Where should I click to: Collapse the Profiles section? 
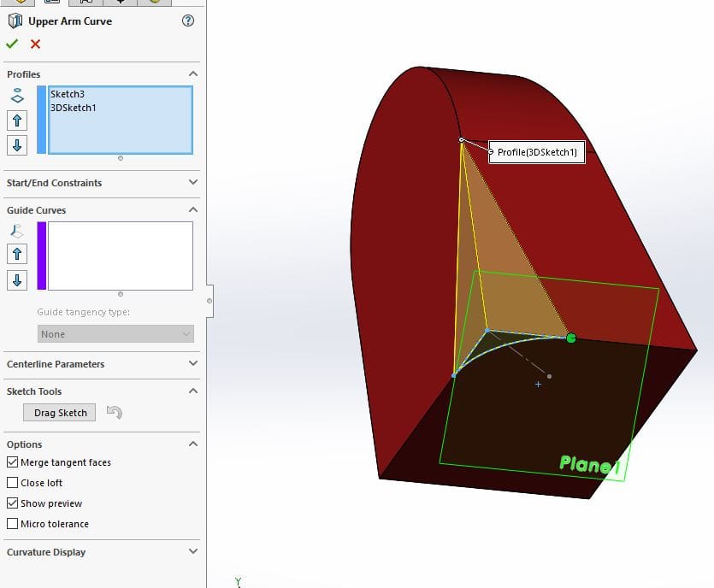[x=193, y=73]
